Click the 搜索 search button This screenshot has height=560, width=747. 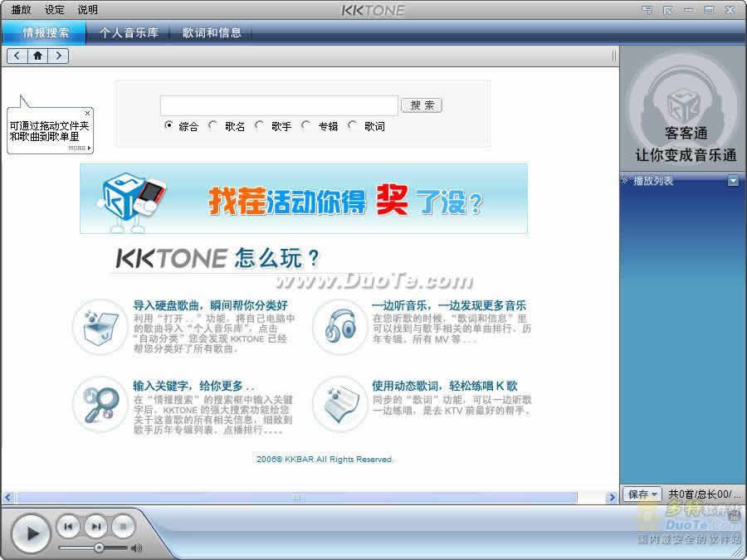422,105
